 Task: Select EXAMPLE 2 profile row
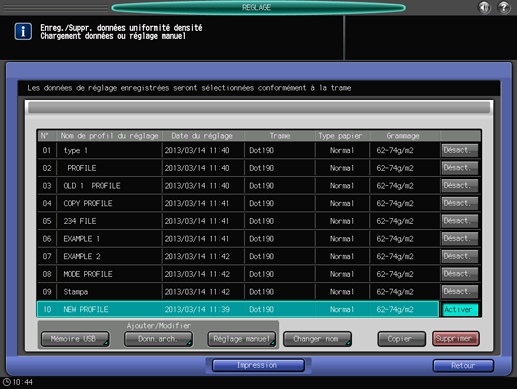[238, 256]
